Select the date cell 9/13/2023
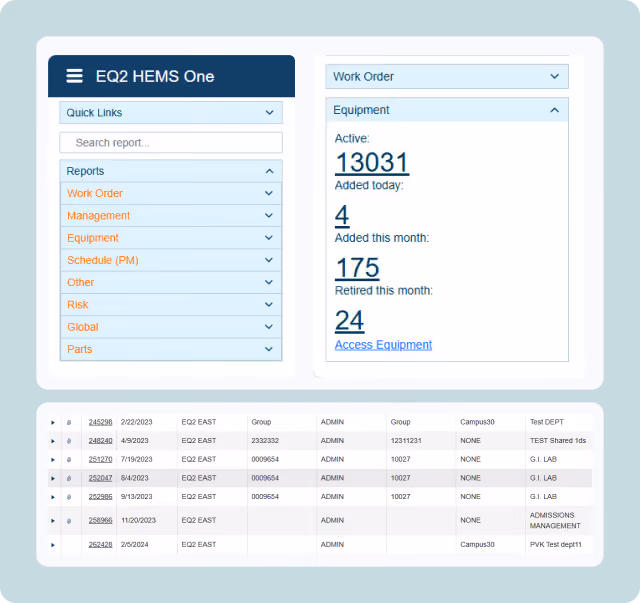Viewport: 640px width, 603px height. coord(136,497)
